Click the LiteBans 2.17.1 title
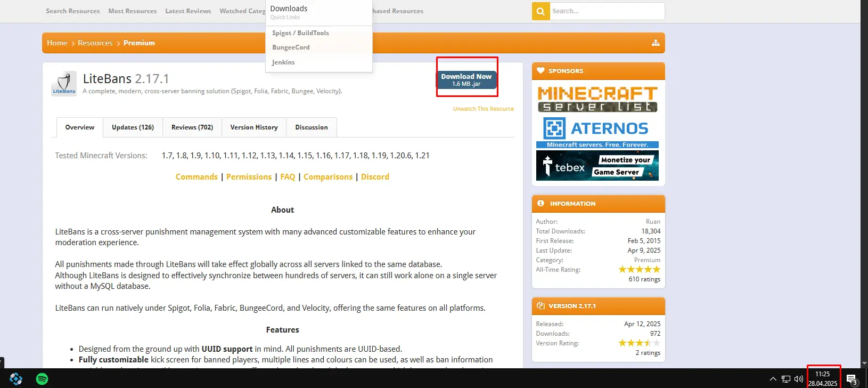The width and height of the screenshot is (868, 388). [126, 79]
